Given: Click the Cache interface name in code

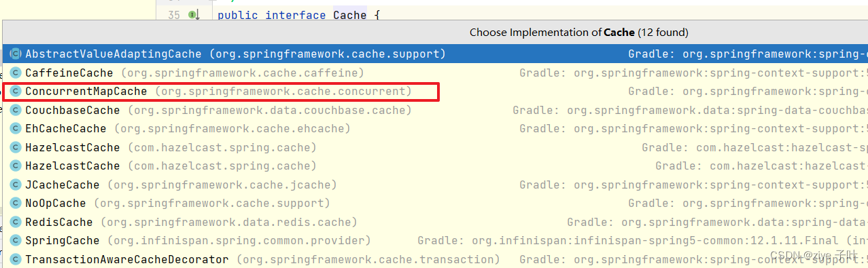Looking at the screenshot, I should click(x=350, y=15).
